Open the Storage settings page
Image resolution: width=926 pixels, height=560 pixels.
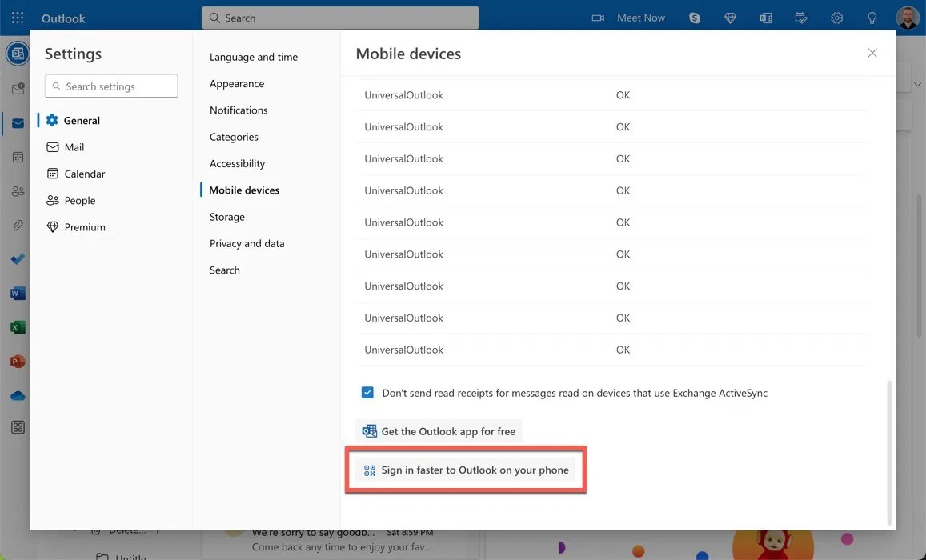coord(226,216)
